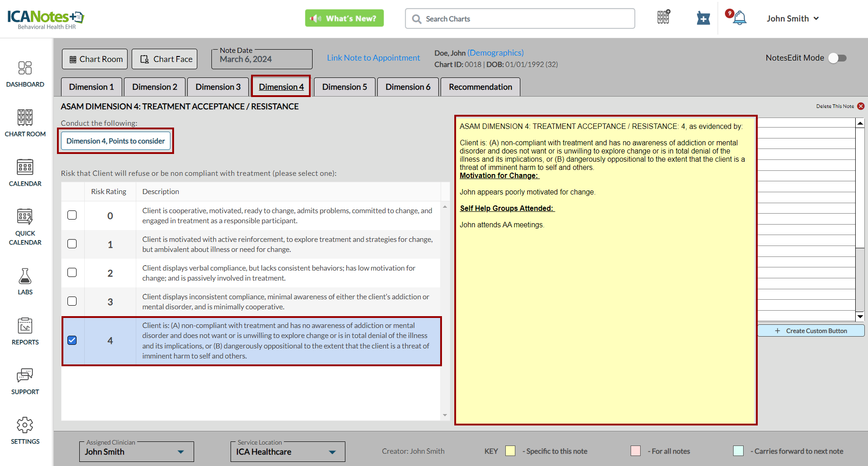Open the Reports sidebar icon
This screenshot has height=466, width=868.
[25, 326]
